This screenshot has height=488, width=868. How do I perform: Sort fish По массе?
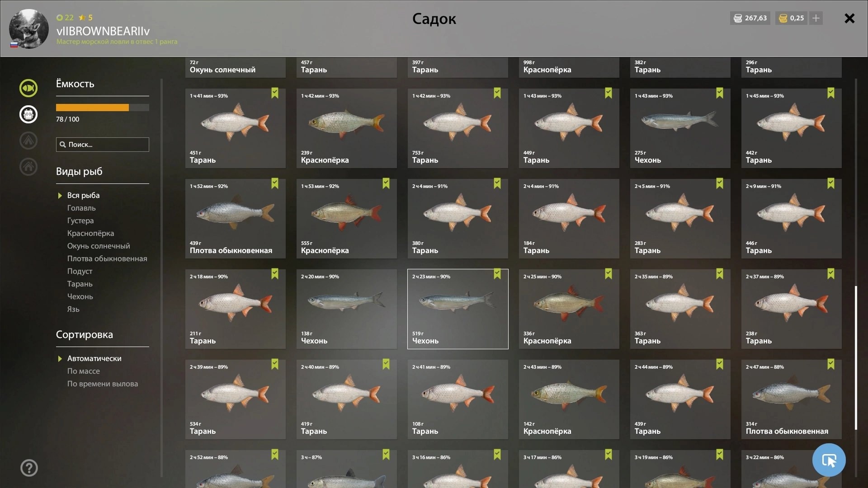pyautogui.click(x=84, y=371)
